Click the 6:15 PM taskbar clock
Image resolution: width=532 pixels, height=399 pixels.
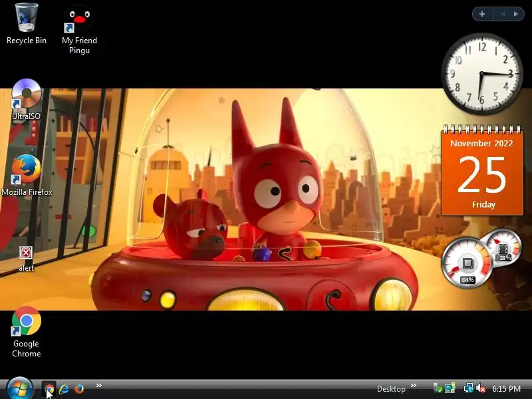tap(506, 389)
